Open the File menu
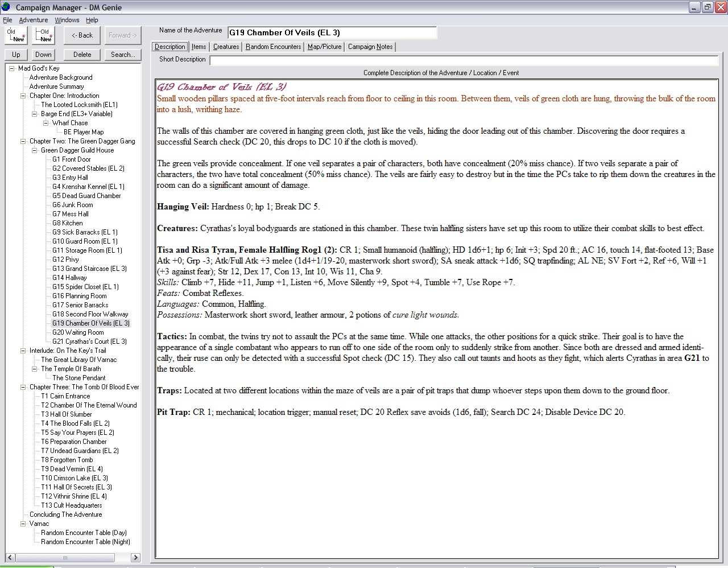Screen dimensions: 728x568 pyautogui.click(x=7, y=20)
